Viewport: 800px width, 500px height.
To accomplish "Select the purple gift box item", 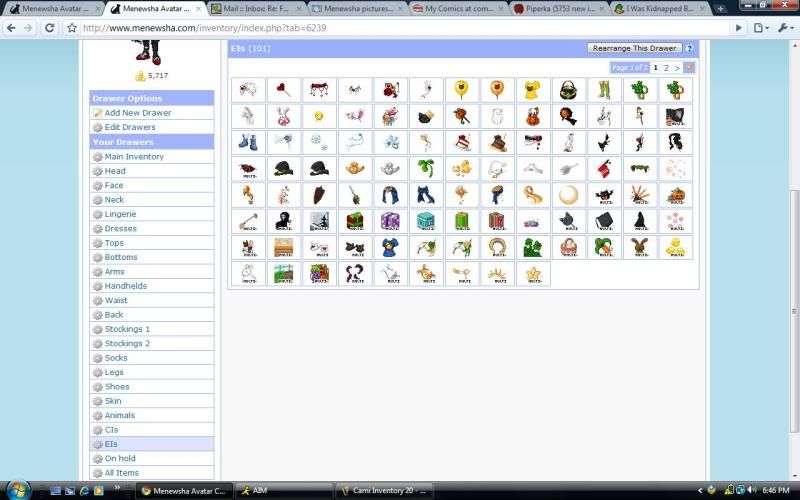I will [x=391, y=221].
